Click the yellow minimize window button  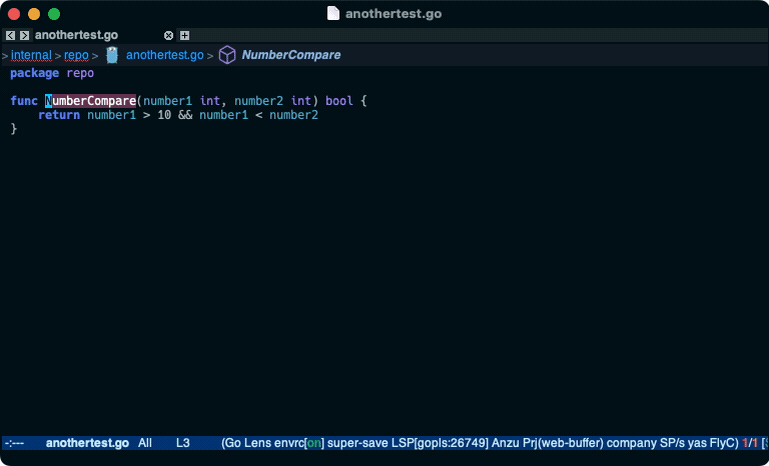[34, 14]
